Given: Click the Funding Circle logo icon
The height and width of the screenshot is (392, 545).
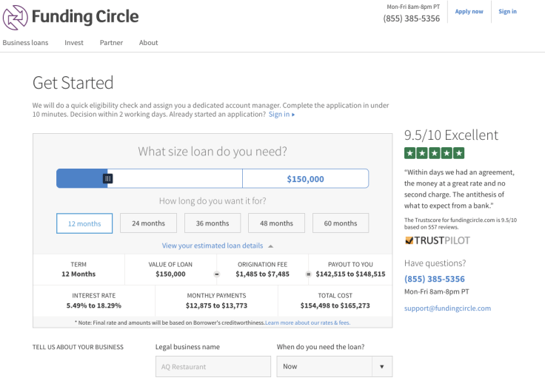Looking at the screenshot, I should click(16, 16).
